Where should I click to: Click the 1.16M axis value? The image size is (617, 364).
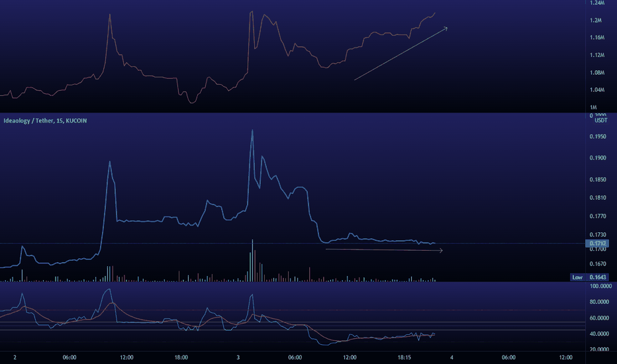coord(597,37)
